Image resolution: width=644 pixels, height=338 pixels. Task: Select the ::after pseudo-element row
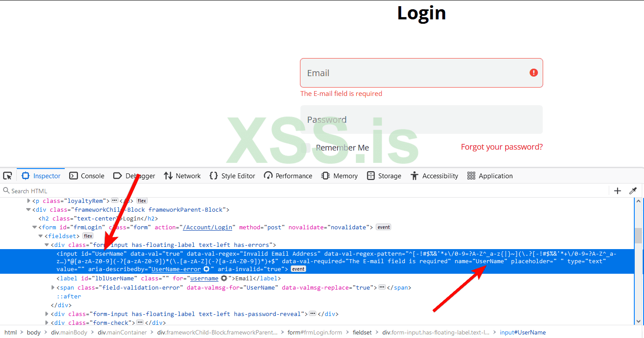69,296
